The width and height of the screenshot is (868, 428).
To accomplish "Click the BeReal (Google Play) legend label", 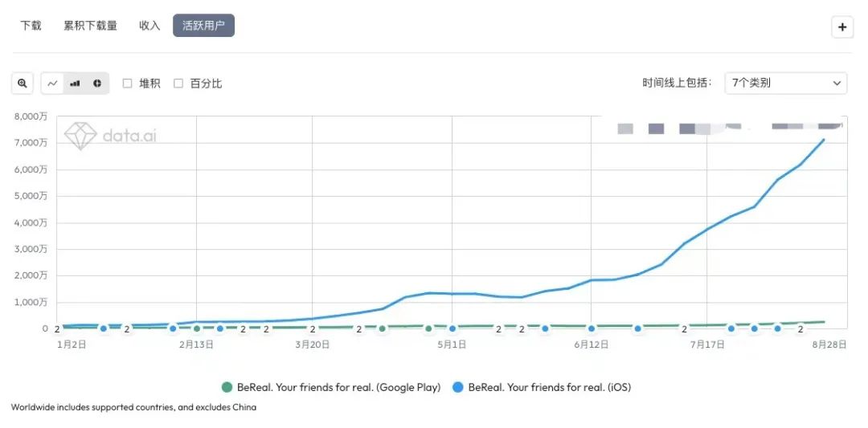I will point(339,387).
